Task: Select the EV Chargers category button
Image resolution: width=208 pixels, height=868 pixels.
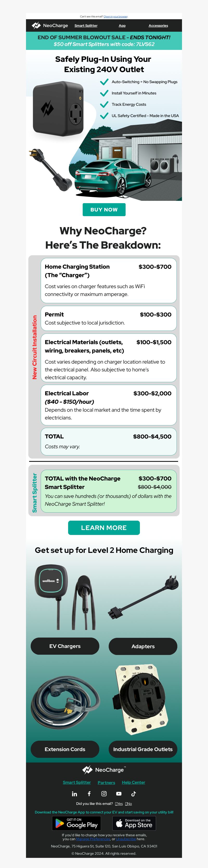Action: click(x=65, y=646)
